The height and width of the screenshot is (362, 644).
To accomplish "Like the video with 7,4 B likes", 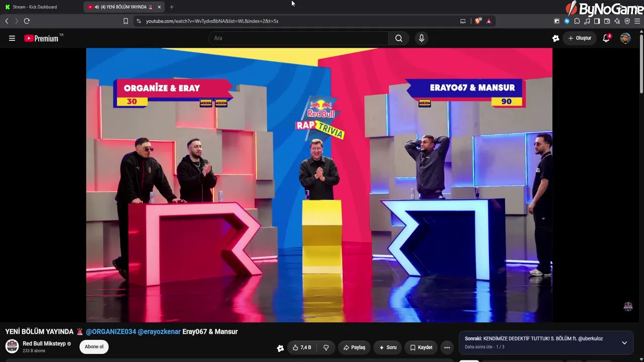I will click(x=302, y=347).
